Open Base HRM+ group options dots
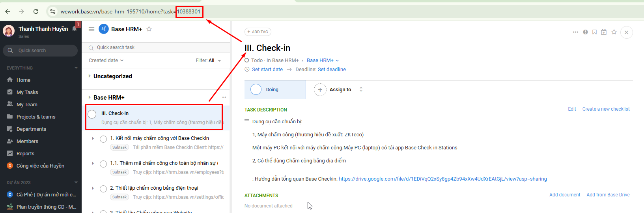 click(x=224, y=97)
